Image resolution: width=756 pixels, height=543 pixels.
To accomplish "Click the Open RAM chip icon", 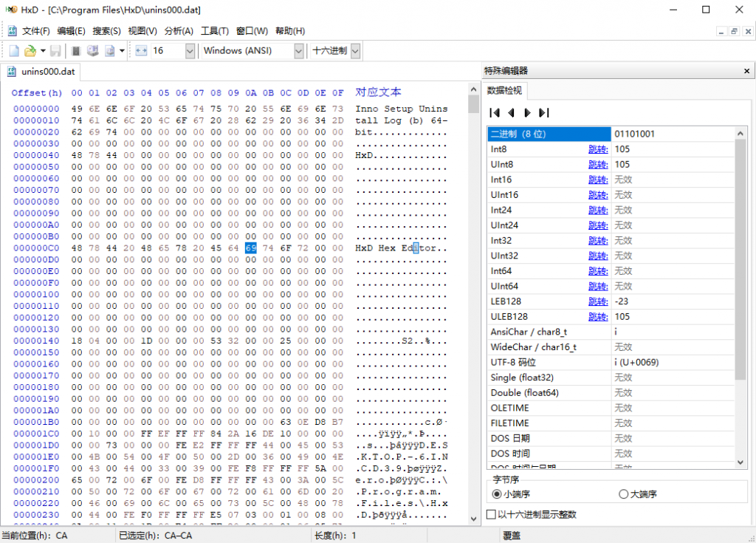I will (x=75, y=51).
